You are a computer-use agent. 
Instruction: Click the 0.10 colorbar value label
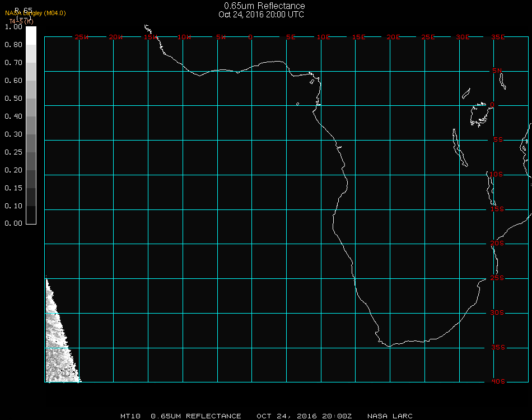[x=13, y=206]
